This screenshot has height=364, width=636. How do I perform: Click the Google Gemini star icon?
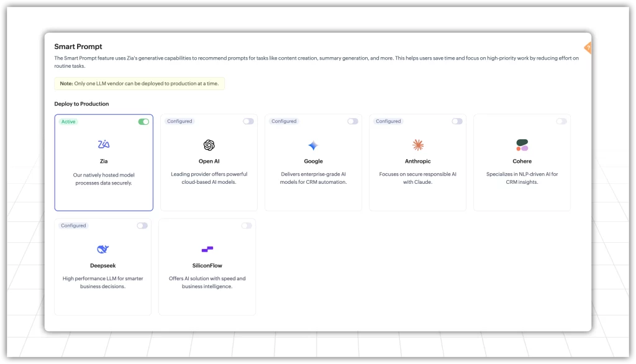[313, 145]
